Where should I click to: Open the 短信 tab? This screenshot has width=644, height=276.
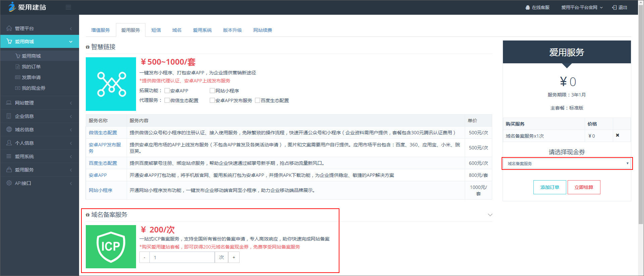click(156, 30)
